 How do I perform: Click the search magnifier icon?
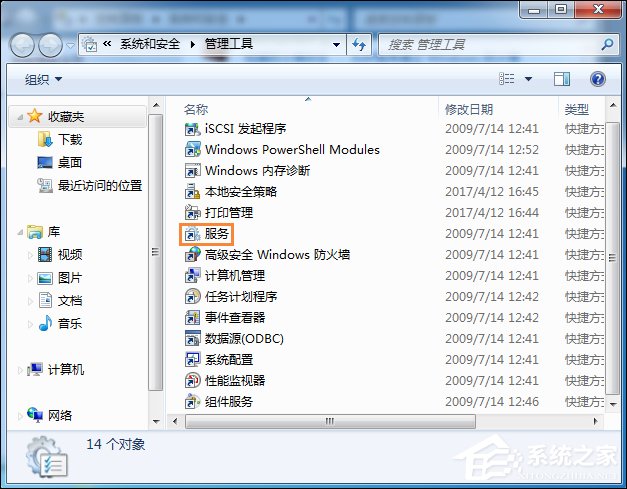(x=607, y=44)
